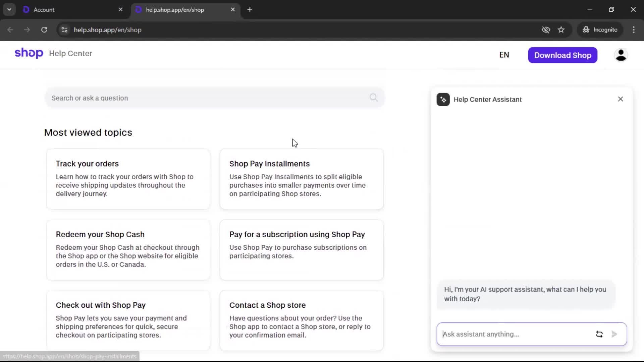Image resolution: width=644 pixels, height=362 pixels.
Task: Click the Shop logo in the header
Action: point(29,53)
